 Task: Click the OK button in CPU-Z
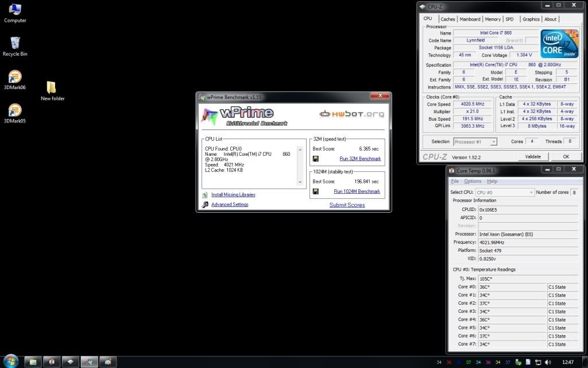click(566, 156)
